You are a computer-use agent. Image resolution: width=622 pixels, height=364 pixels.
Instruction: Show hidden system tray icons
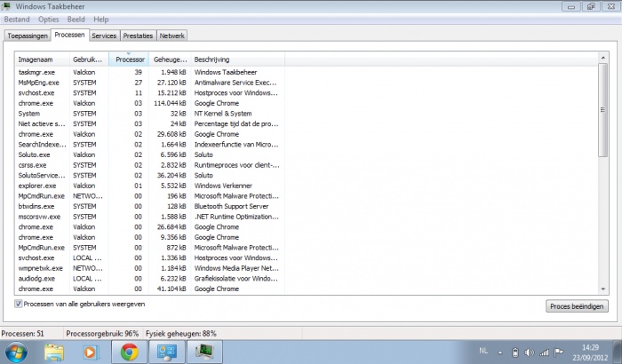pos(500,352)
